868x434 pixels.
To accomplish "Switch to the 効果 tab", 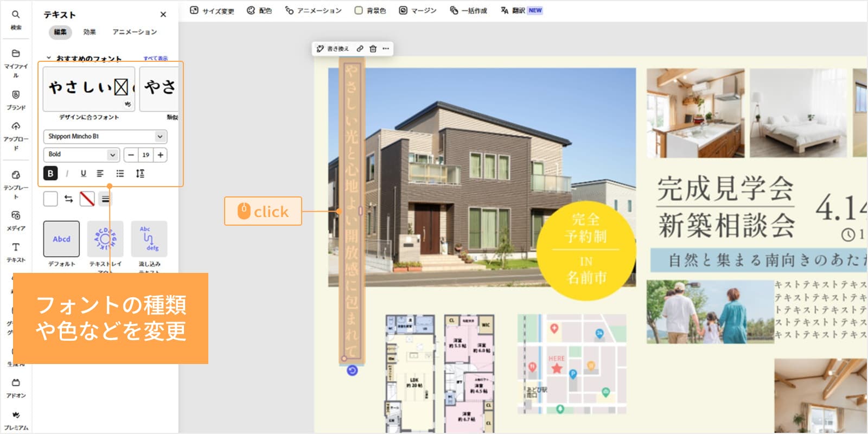I will click(x=90, y=32).
